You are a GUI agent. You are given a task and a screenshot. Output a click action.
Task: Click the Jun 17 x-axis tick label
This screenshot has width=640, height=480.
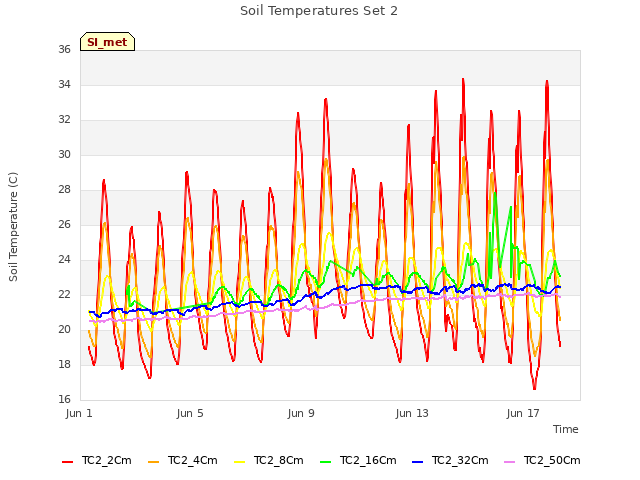523,413
